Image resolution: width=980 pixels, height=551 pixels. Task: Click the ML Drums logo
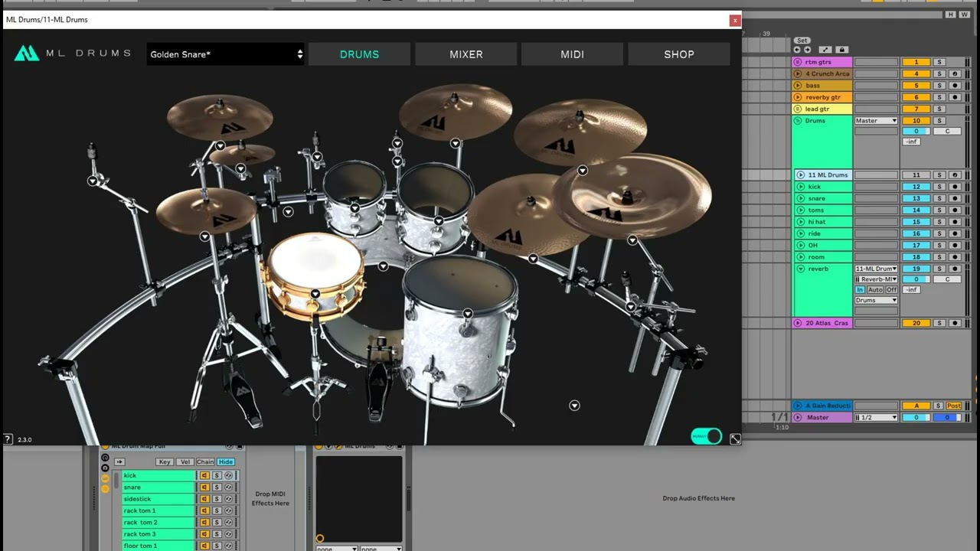[72, 54]
